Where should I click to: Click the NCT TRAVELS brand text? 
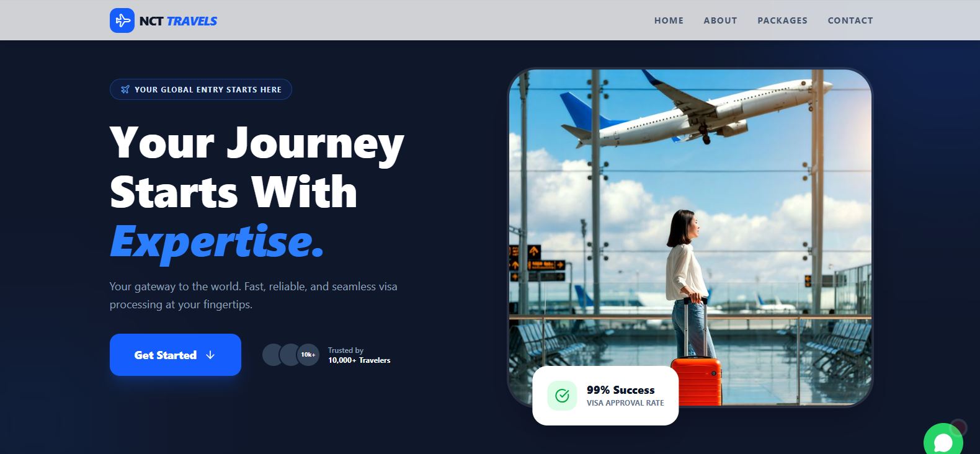[178, 21]
